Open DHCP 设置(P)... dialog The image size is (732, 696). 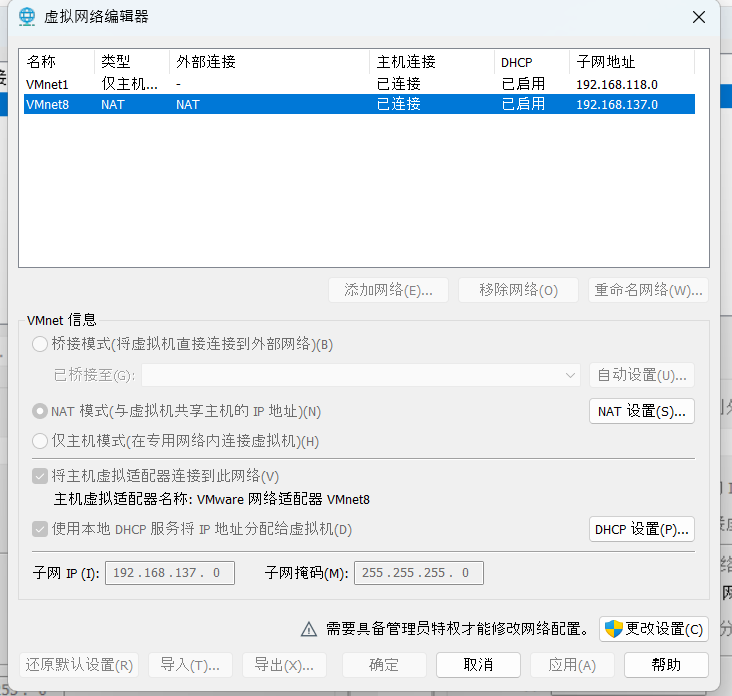click(x=642, y=529)
